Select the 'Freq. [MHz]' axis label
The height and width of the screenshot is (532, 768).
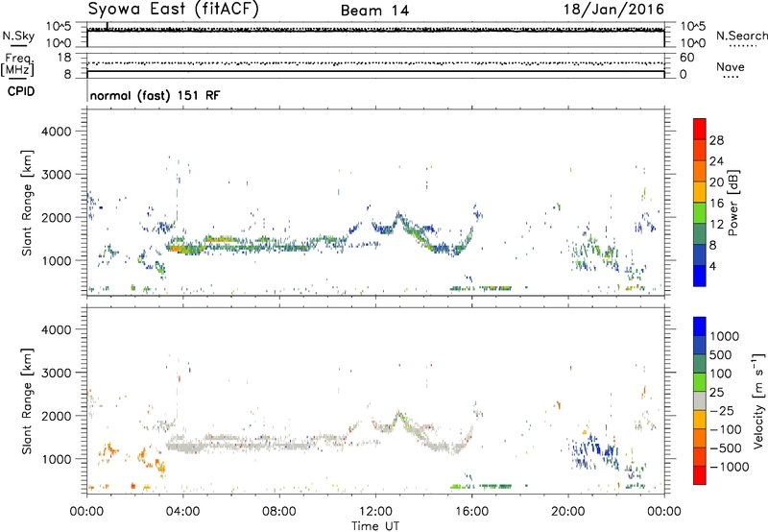click(17, 64)
